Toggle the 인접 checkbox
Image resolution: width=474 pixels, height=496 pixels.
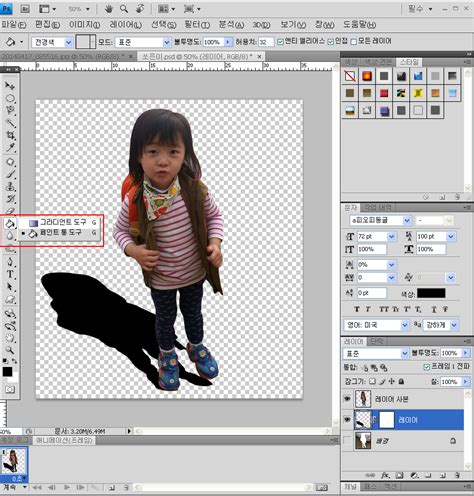[x=330, y=42]
